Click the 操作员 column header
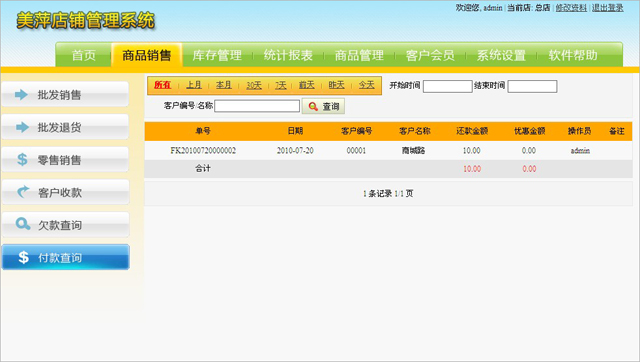 tap(579, 131)
